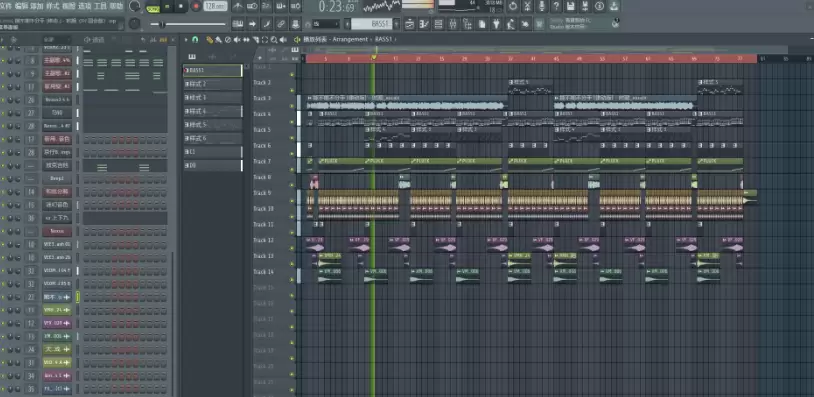Click the typing-keyboard-to-piano icon
Image resolution: width=814 pixels, height=397 pixels.
238,24
